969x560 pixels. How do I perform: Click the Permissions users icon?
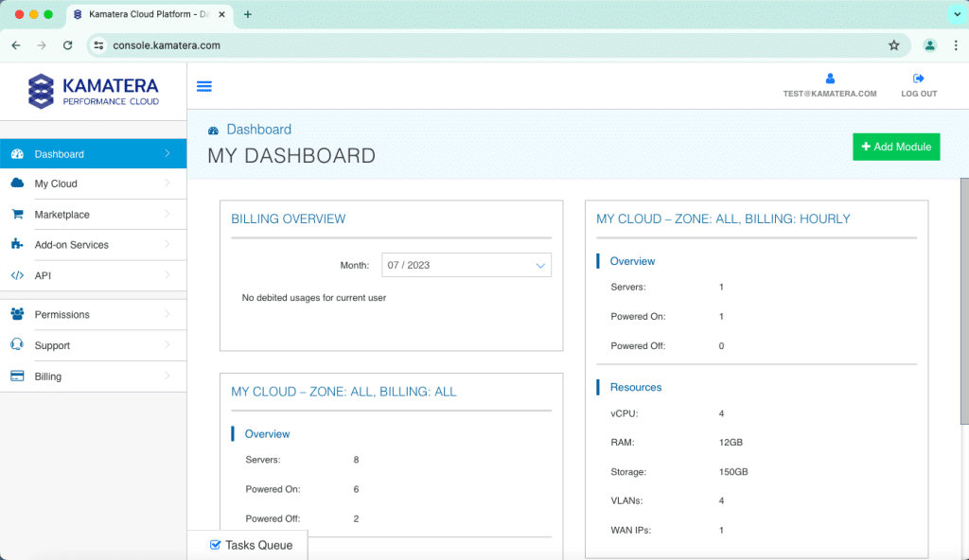pyautogui.click(x=17, y=314)
